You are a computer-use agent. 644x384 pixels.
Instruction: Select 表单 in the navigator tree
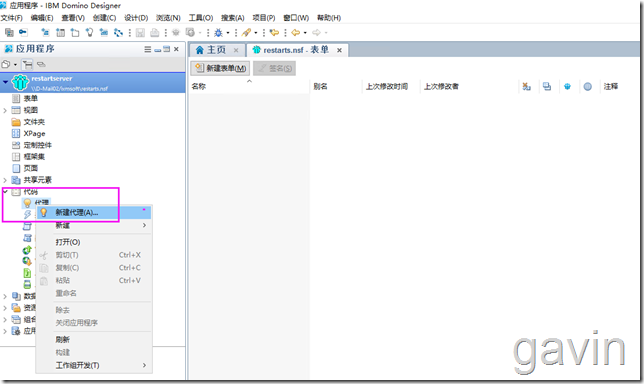tap(30, 99)
